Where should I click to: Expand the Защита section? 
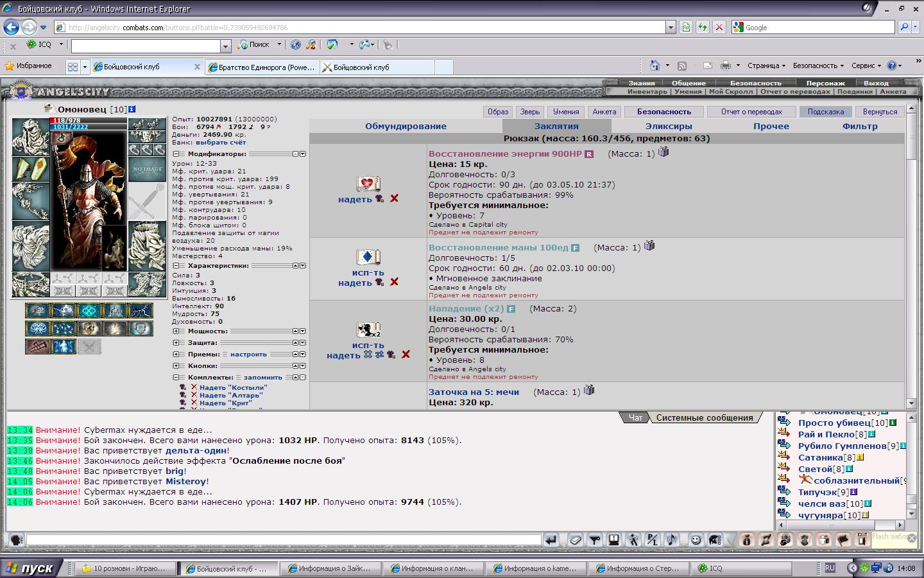coord(176,343)
